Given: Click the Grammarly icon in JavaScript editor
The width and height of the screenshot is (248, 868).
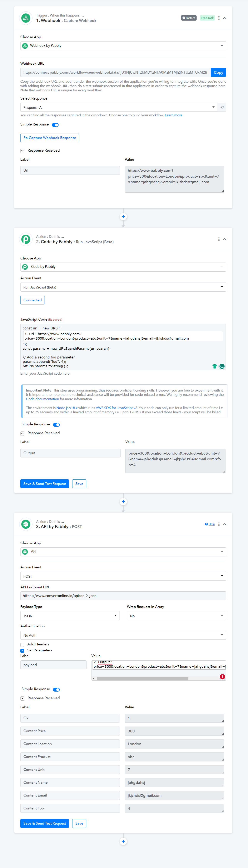Looking at the screenshot, I should 222,366.
